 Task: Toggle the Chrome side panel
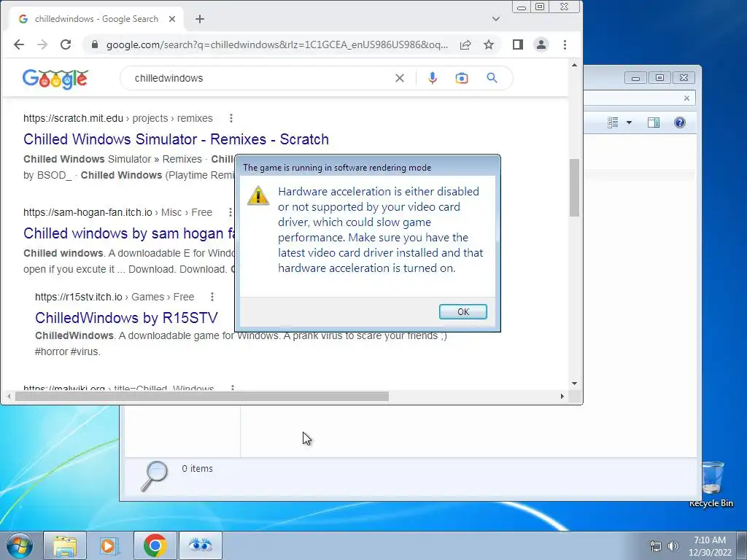tap(518, 44)
